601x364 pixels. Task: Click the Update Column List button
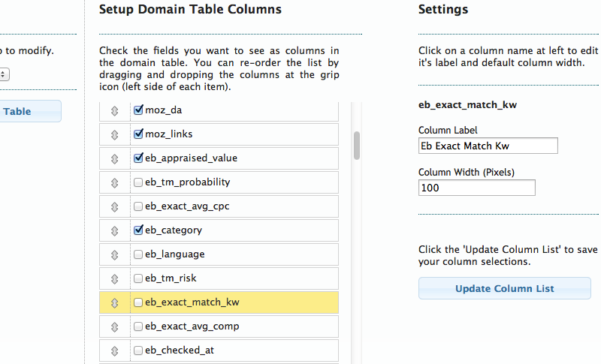coord(504,288)
